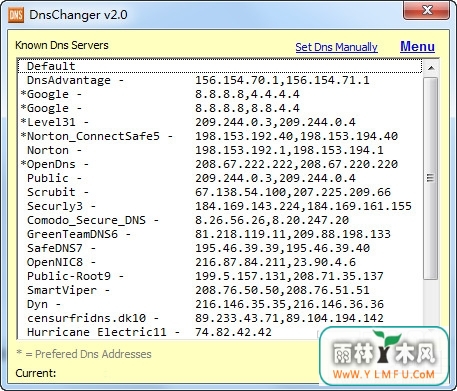Select the Public-Root9 entry
The width and height of the screenshot is (457, 391).
pyautogui.click(x=220, y=276)
